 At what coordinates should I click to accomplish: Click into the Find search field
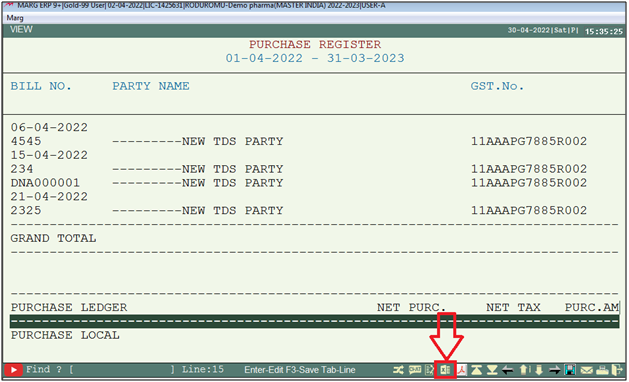[123, 370]
